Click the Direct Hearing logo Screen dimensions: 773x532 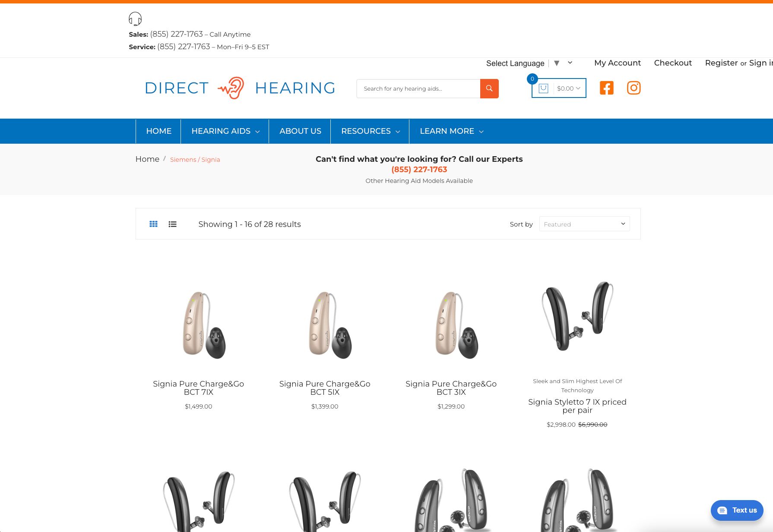[240, 88]
